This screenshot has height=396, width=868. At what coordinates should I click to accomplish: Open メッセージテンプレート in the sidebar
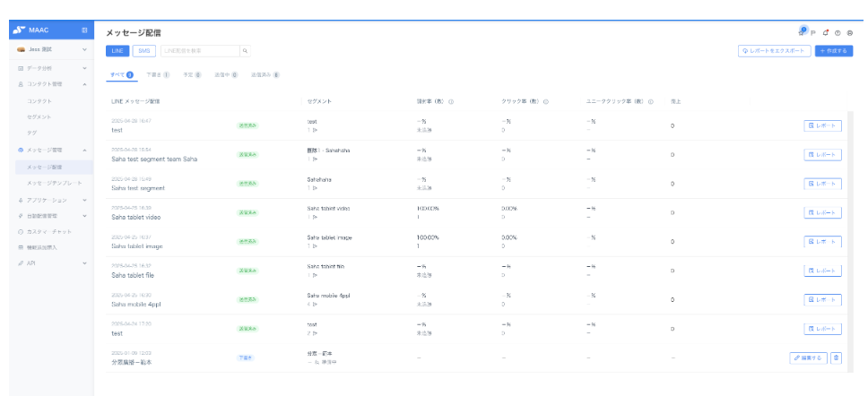click(x=54, y=183)
